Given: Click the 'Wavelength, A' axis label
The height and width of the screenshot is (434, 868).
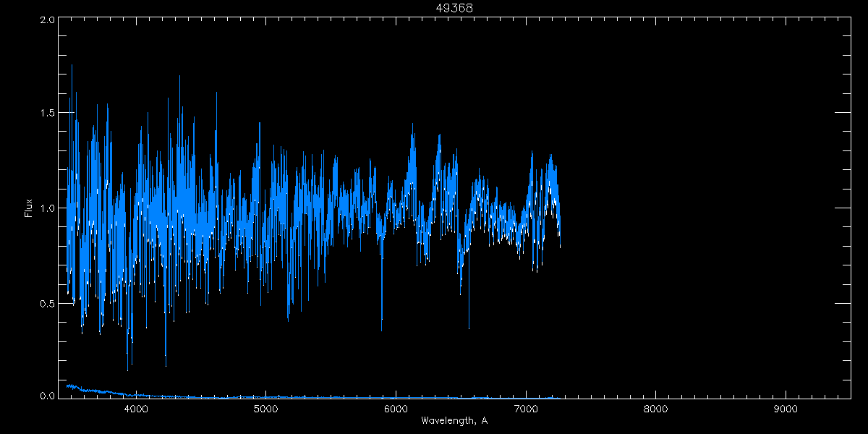Looking at the screenshot, I should [454, 420].
